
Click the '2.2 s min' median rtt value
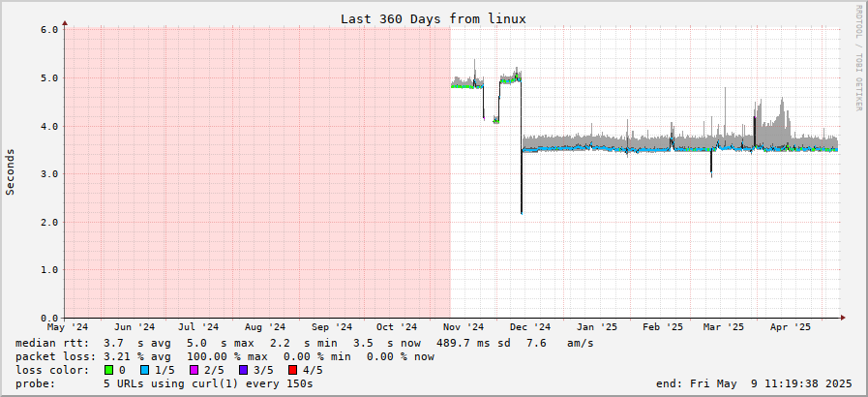[303, 344]
